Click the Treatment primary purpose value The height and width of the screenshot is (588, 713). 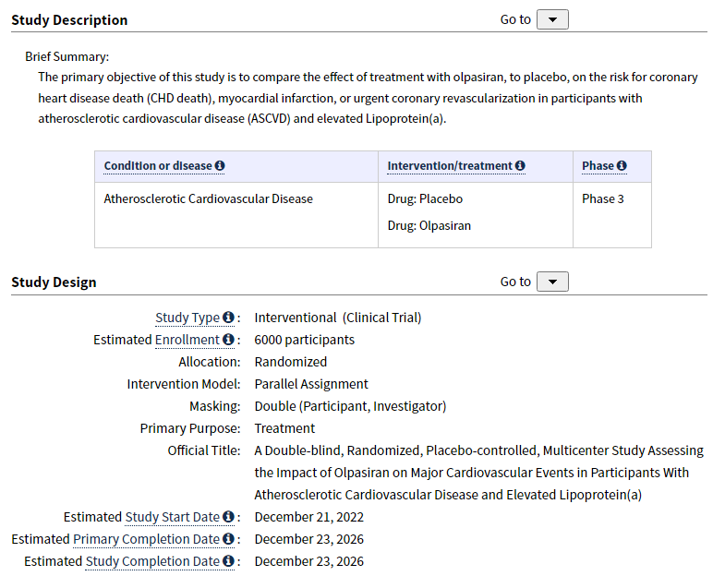click(284, 428)
